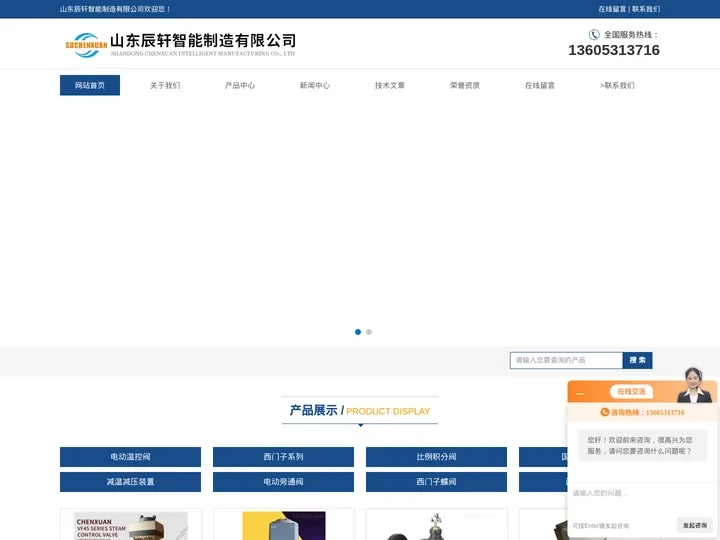
Task: Click the 在线交流 chat title
Action: [x=631, y=391]
